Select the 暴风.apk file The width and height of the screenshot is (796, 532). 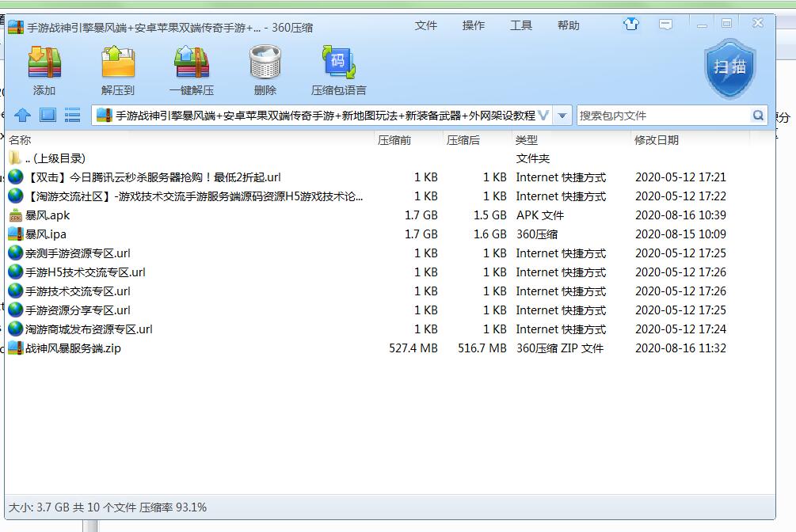point(48,215)
